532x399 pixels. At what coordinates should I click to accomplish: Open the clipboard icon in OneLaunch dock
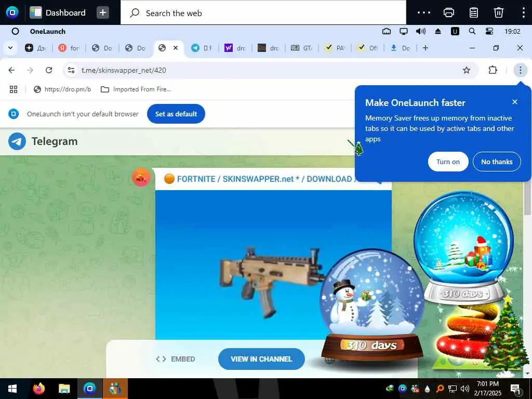click(x=474, y=12)
